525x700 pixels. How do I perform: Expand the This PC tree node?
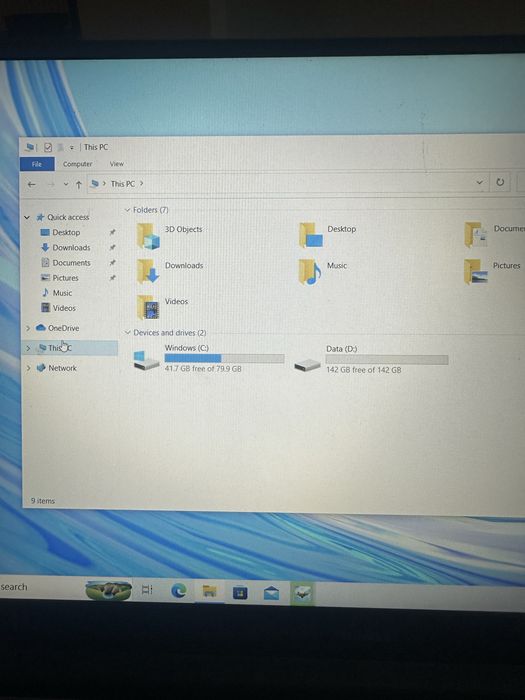(x=28, y=348)
